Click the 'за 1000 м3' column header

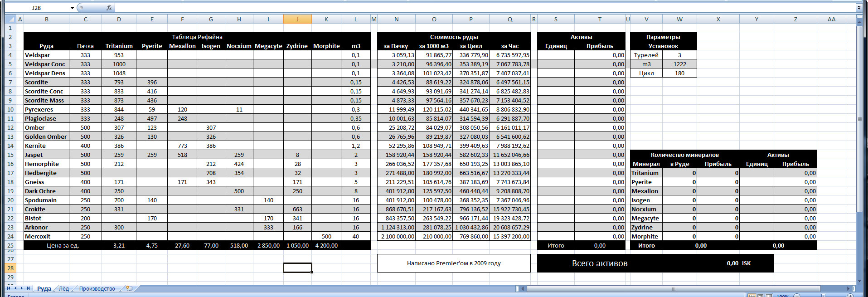click(434, 46)
